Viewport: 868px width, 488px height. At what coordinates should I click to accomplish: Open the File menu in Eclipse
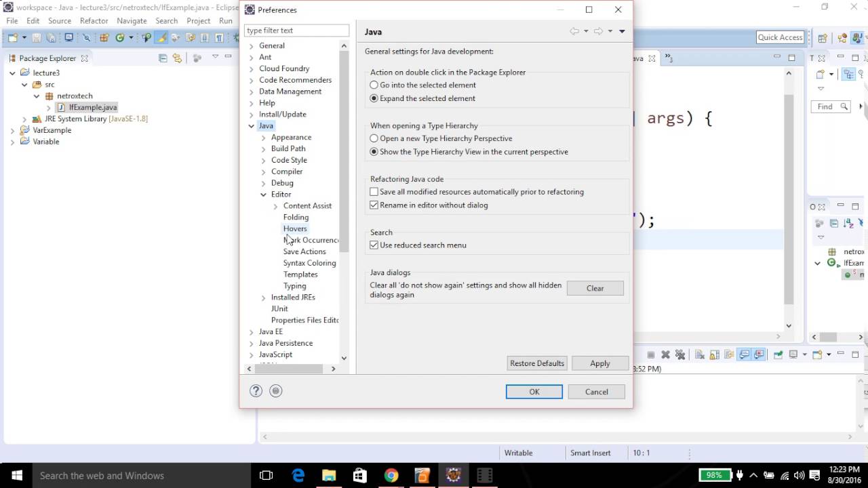coord(12,21)
